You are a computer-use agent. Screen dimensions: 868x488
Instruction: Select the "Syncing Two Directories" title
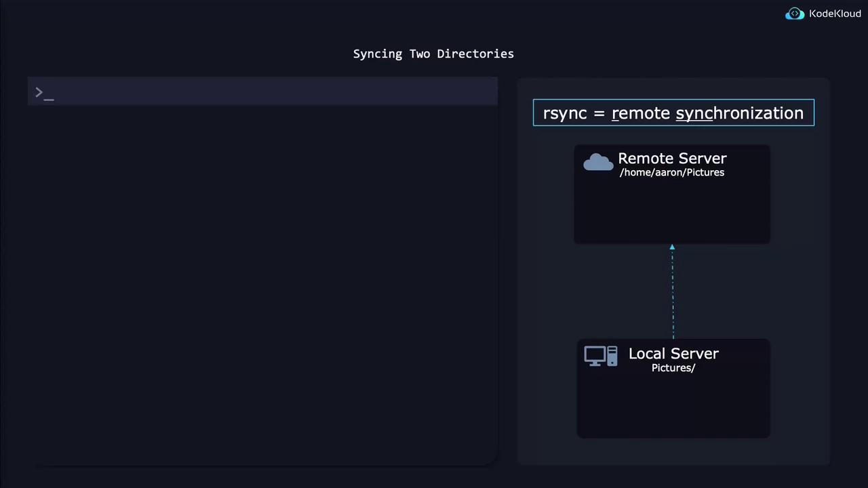coord(433,54)
